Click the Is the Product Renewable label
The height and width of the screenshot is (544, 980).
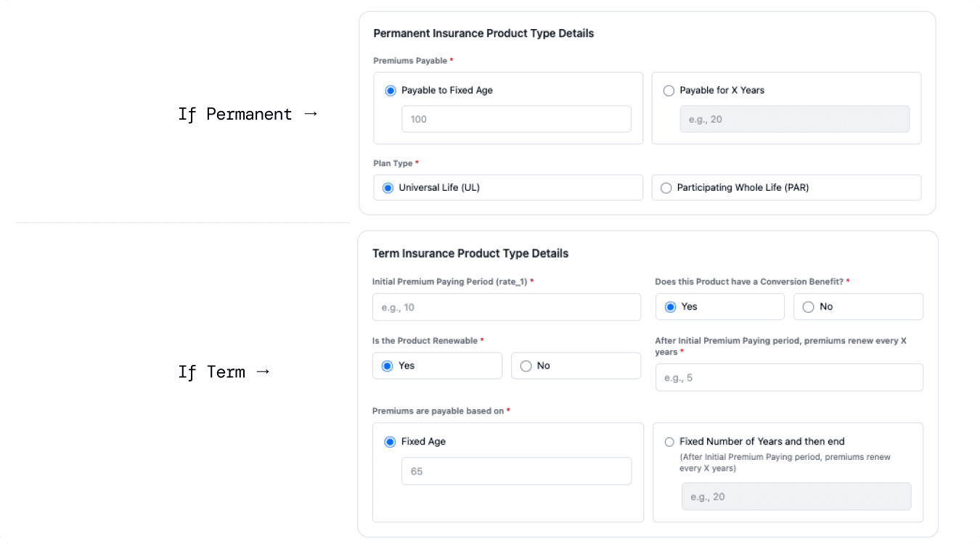(x=428, y=340)
